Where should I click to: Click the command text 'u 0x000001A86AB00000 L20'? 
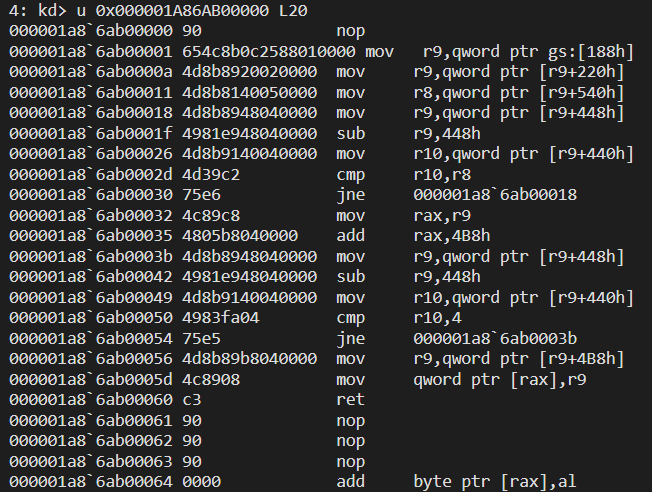(x=192, y=10)
